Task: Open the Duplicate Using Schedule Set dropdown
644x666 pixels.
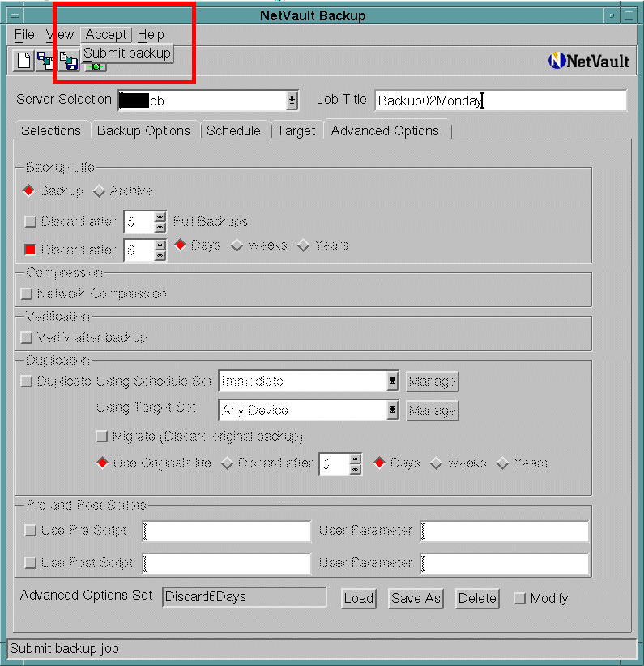Action: tap(392, 381)
